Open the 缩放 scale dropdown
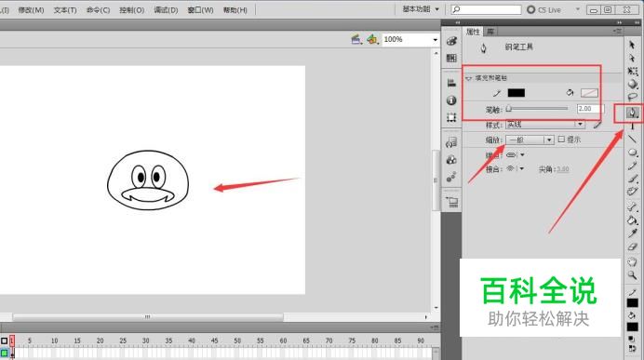644x360 pixels. (530, 140)
